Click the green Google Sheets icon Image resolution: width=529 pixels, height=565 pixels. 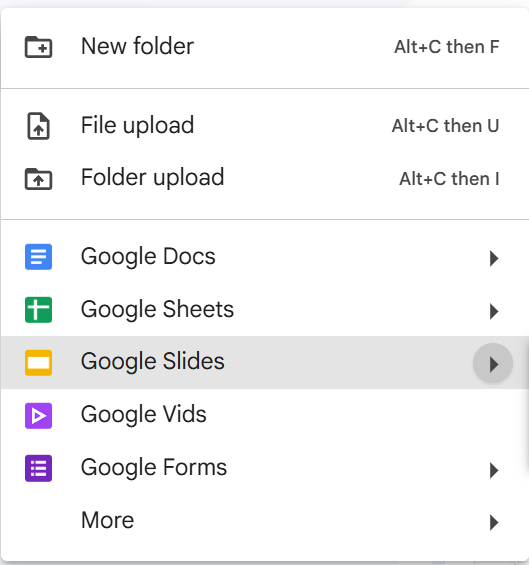[39, 310]
